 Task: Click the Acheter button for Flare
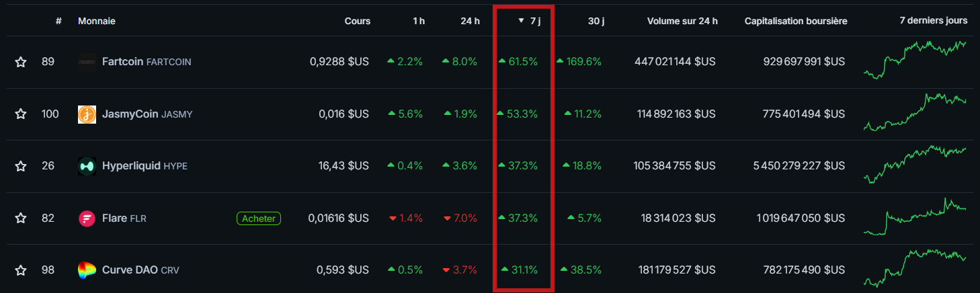tap(259, 218)
